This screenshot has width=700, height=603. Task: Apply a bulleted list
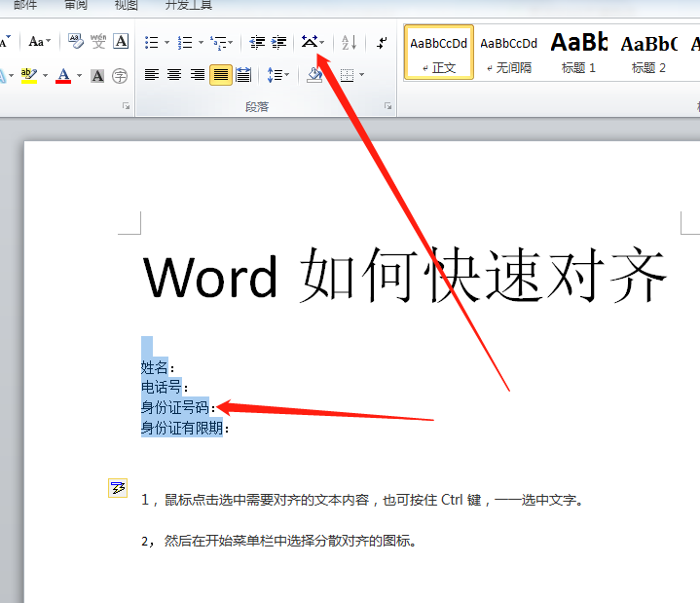[152, 43]
